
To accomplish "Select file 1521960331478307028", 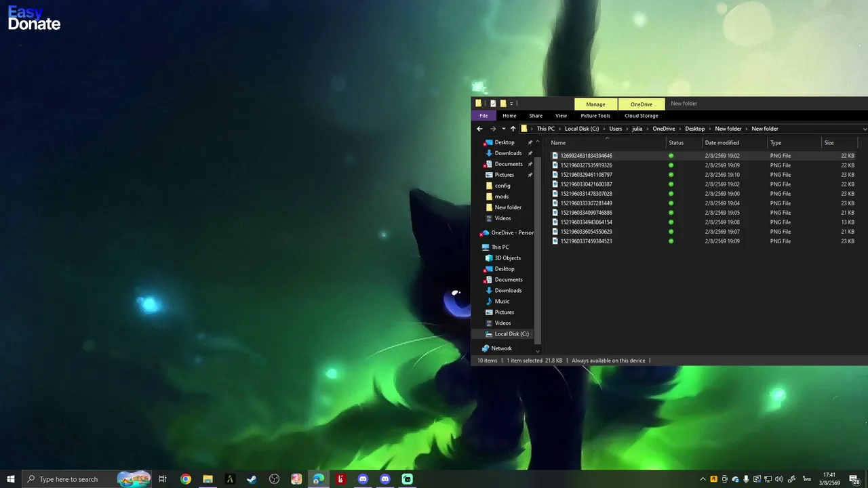I will [586, 194].
